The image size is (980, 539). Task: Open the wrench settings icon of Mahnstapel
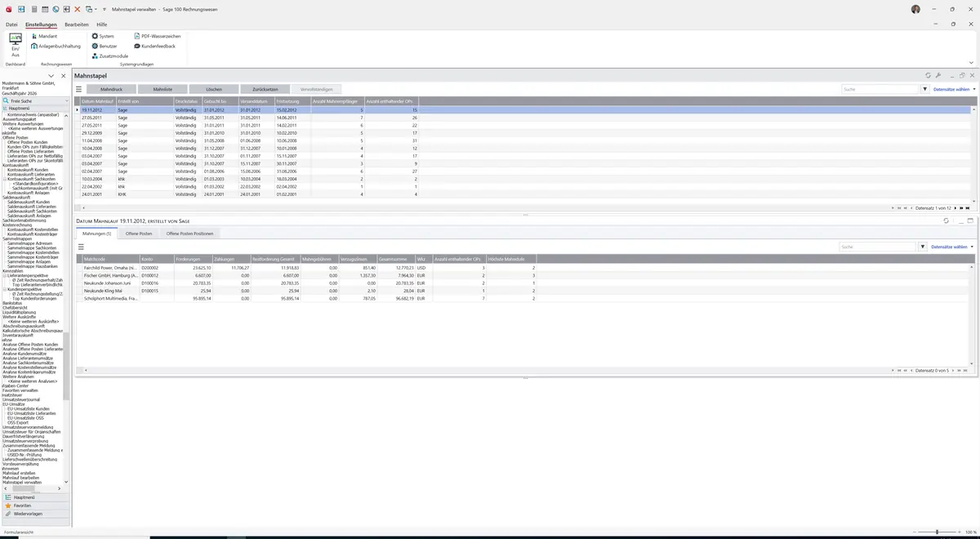pyautogui.click(x=938, y=75)
